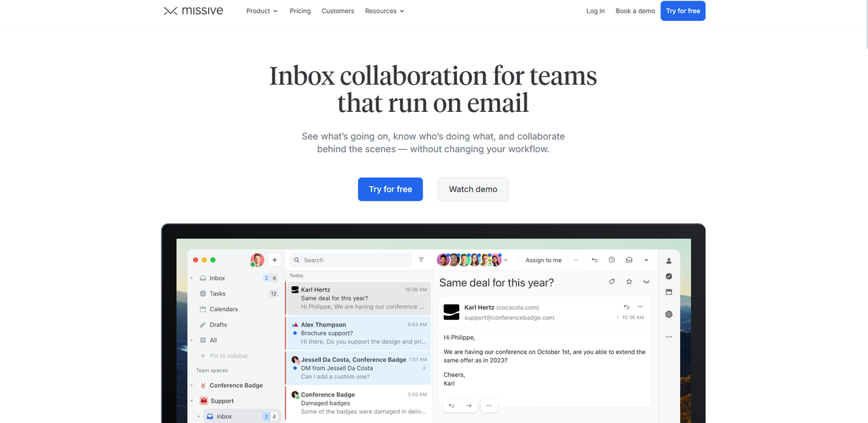Open the Assign to me dropdown arrow

[576, 260]
